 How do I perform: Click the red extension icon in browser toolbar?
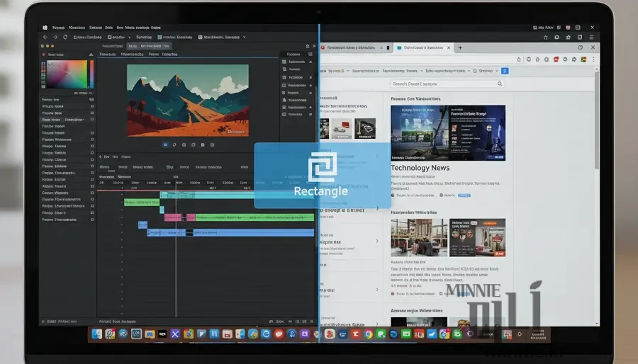click(556, 59)
